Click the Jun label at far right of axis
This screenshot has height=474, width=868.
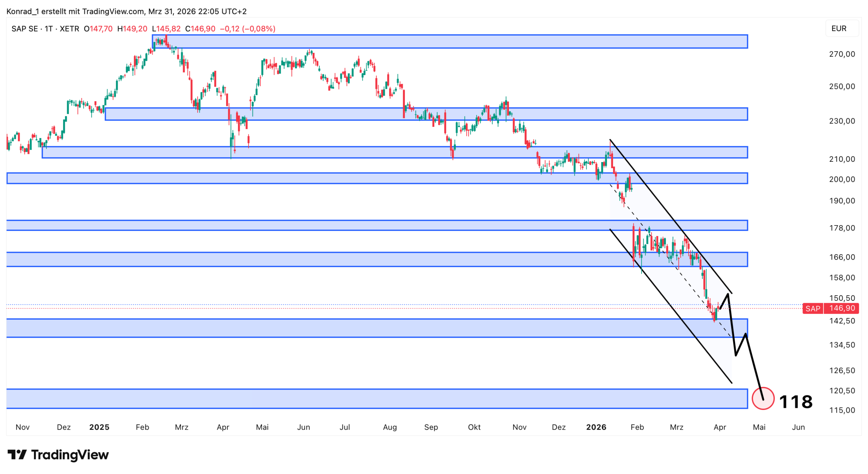[x=798, y=427]
